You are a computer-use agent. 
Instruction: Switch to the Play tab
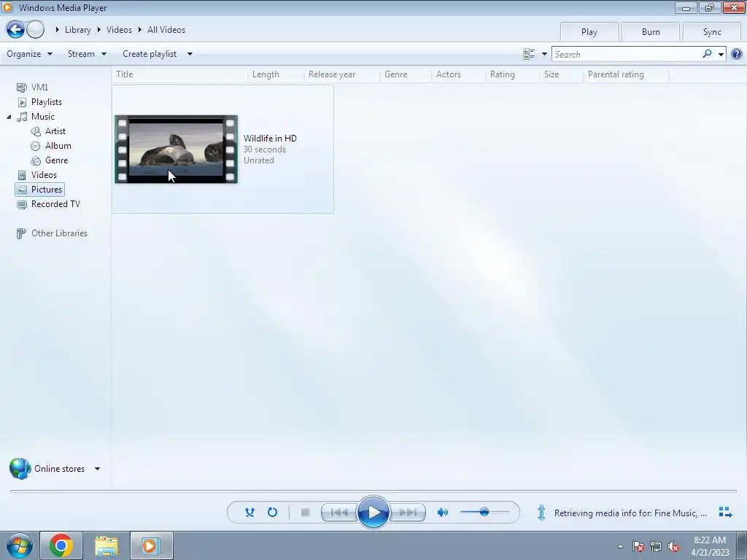(x=589, y=32)
